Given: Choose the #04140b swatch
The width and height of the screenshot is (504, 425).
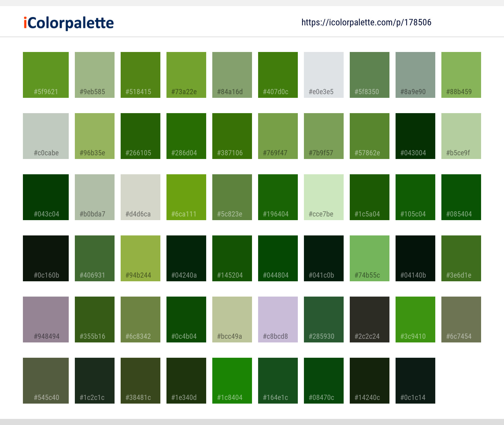Looking at the screenshot, I should pos(415,258).
